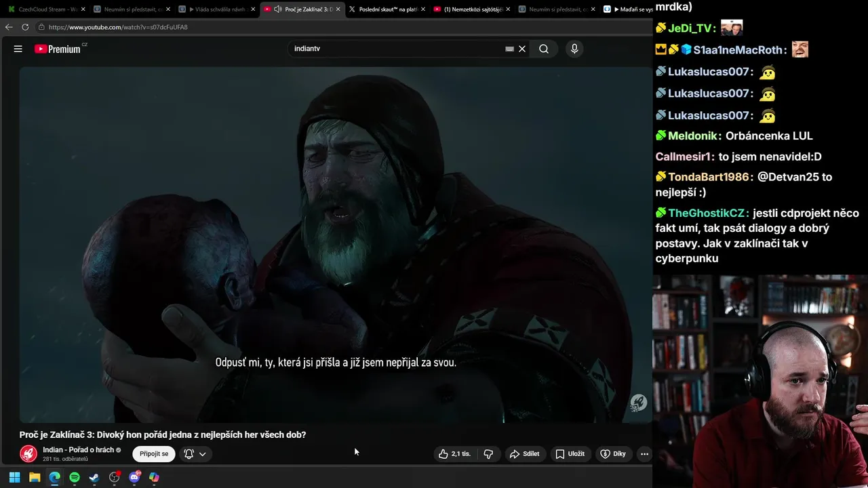
Task: Open Indian - Pořad o hrách channel name
Action: (x=78, y=449)
